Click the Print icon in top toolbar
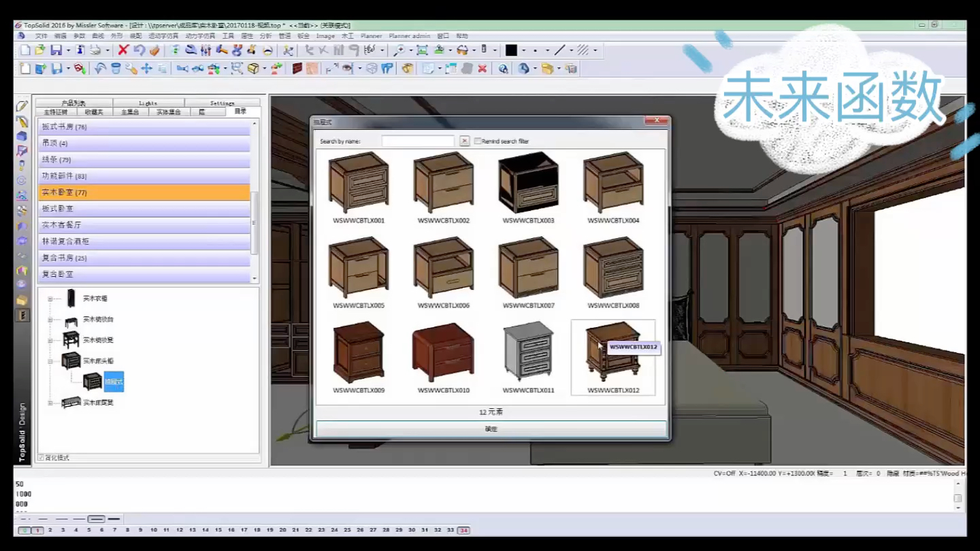 [x=95, y=50]
